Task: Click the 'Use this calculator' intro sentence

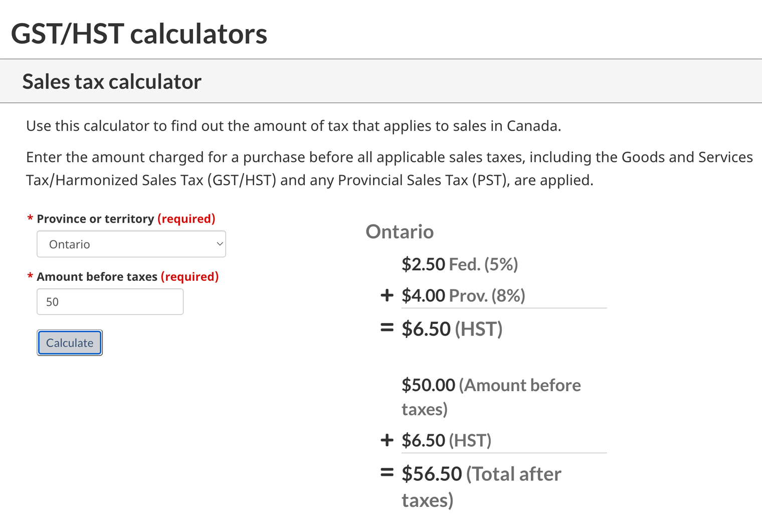Action: pyautogui.click(x=293, y=126)
